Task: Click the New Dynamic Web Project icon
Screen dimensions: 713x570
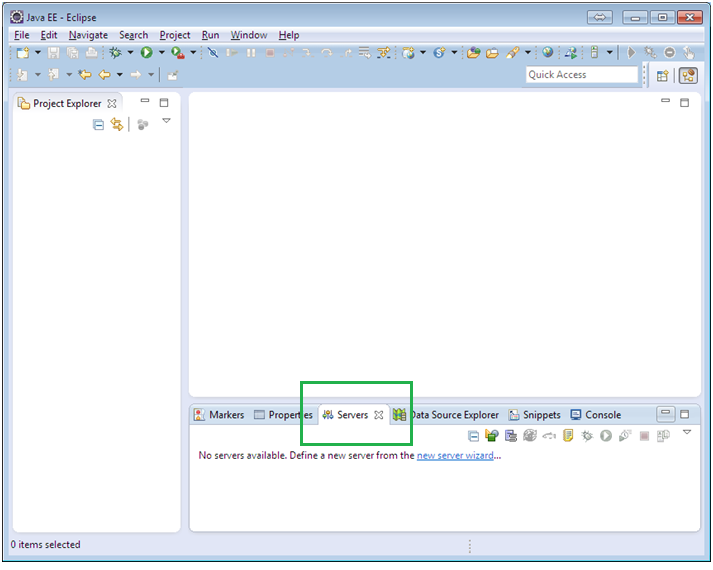Action: (408, 53)
